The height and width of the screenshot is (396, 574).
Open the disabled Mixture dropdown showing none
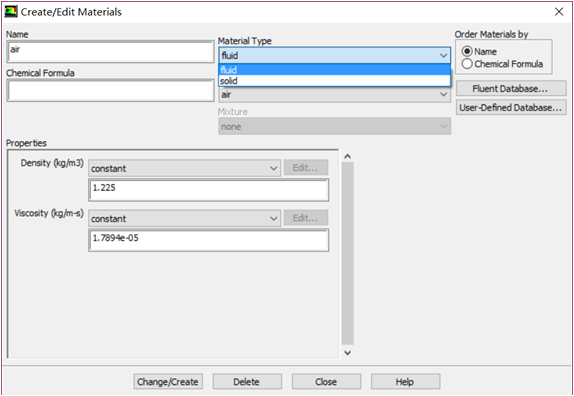pos(335,127)
